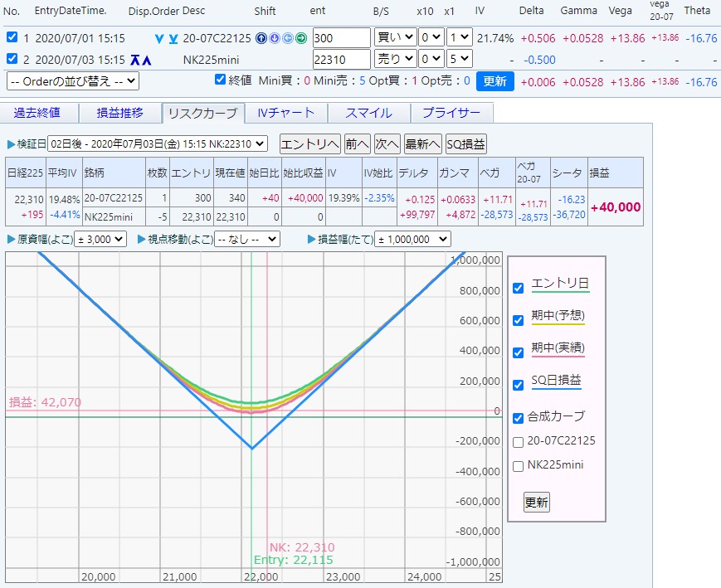
Task: Click the 19.39% IV cell
Action: (x=343, y=198)
